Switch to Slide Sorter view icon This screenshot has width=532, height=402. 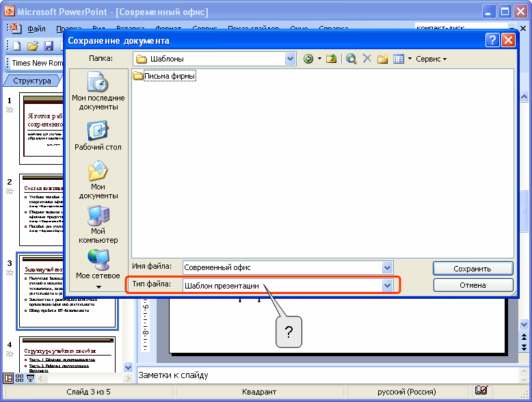pyautogui.click(x=20, y=378)
